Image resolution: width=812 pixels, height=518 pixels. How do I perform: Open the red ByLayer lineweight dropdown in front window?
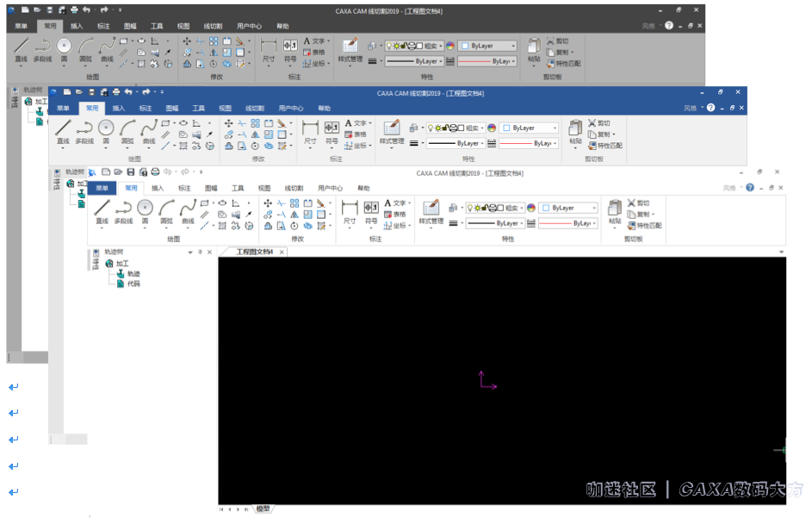568,223
